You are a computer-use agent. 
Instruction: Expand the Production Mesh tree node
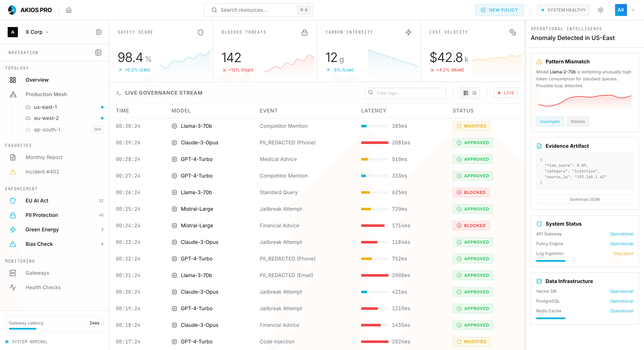(x=46, y=94)
